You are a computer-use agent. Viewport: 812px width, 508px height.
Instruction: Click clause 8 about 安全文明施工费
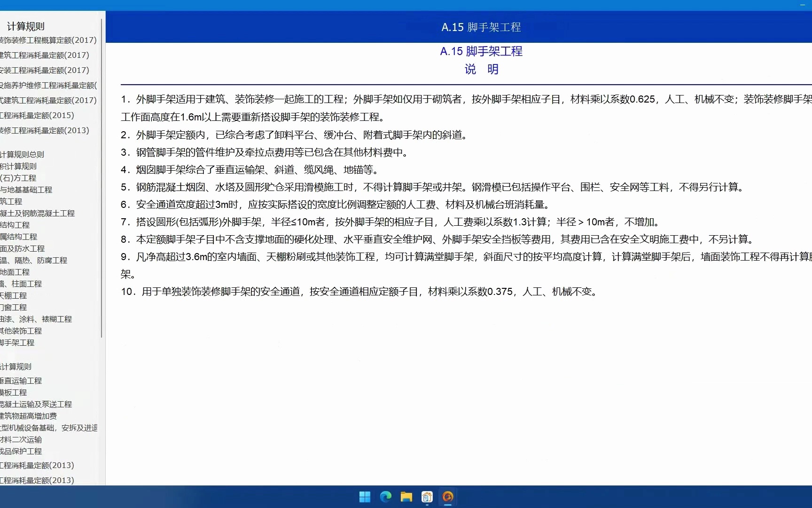click(438, 239)
